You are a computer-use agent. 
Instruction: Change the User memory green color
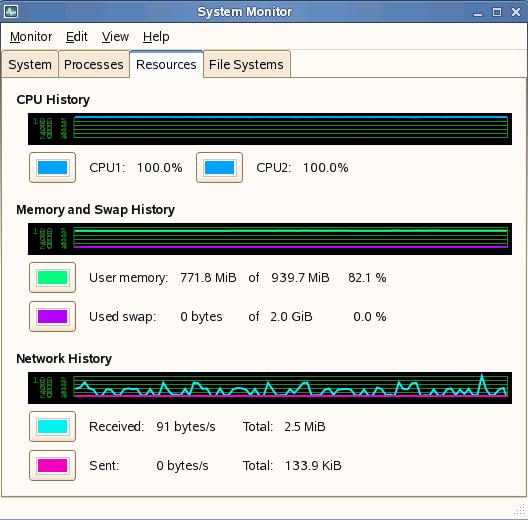[53, 278]
